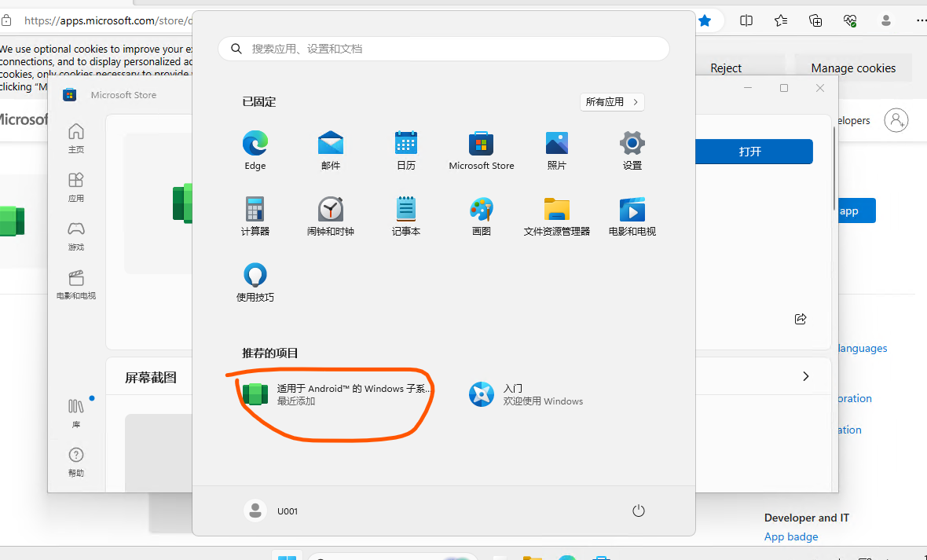
Task: Open the Edge profile icon
Action: pos(885,20)
